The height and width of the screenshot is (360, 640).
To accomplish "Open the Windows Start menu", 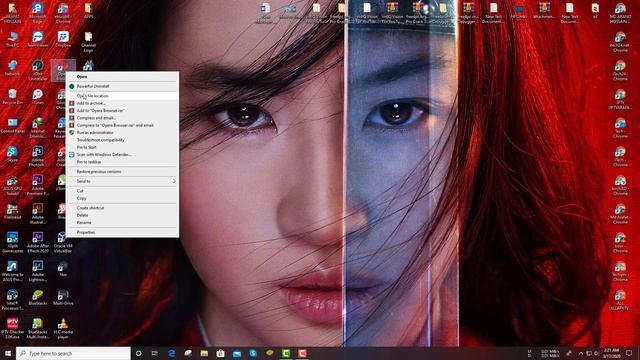I will point(8,353).
